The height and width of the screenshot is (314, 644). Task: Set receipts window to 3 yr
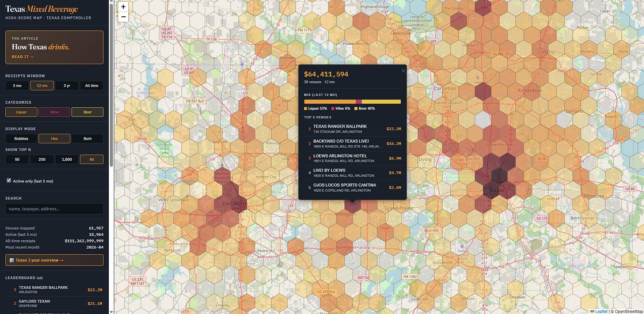(x=67, y=86)
